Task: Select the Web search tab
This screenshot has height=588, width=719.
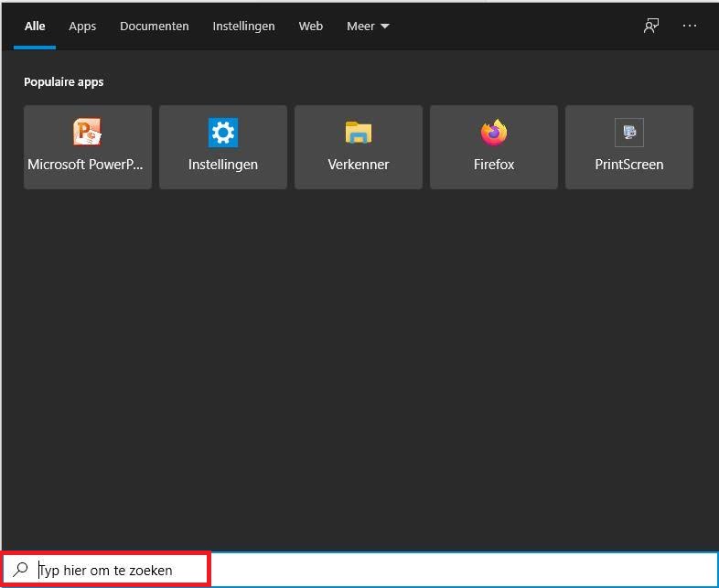Action: (x=311, y=27)
